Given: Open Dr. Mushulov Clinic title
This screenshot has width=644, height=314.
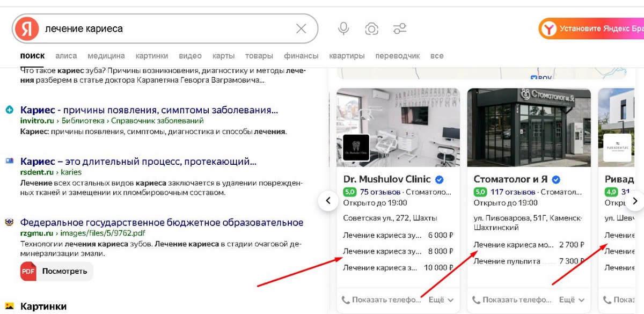Looking at the screenshot, I should (387, 179).
